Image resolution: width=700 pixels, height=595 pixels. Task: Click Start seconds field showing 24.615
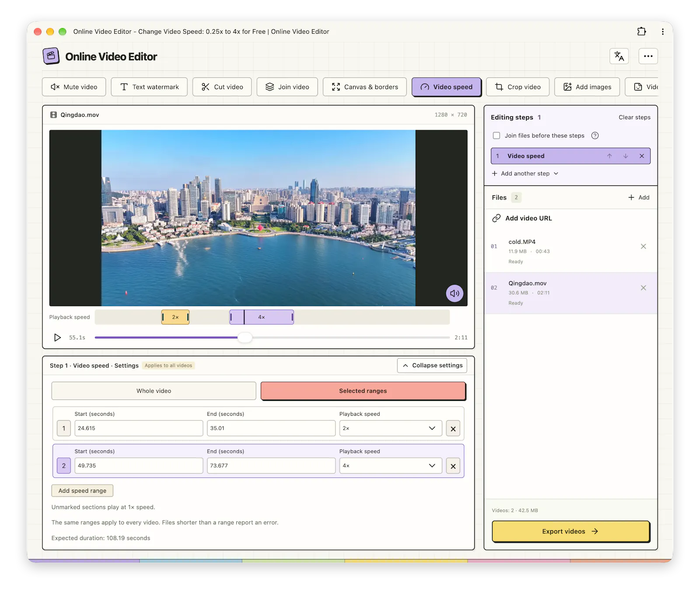tap(139, 428)
